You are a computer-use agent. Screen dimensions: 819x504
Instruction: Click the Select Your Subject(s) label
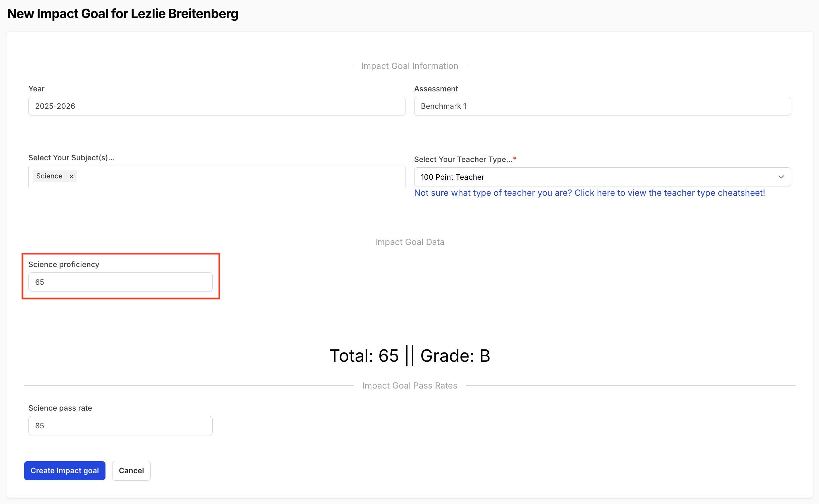(x=71, y=158)
